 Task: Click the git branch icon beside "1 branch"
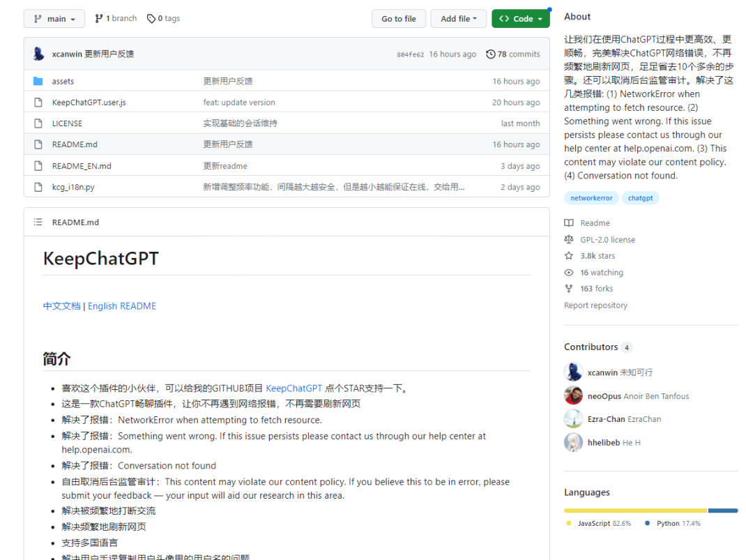98,19
